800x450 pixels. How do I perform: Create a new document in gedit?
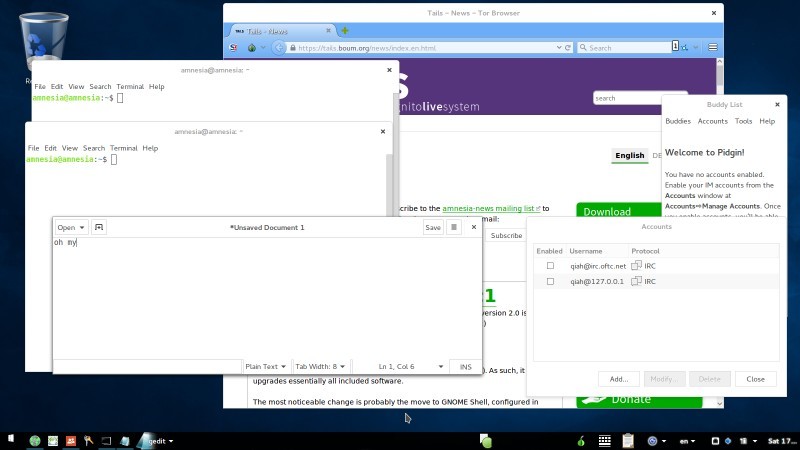tap(99, 227)
